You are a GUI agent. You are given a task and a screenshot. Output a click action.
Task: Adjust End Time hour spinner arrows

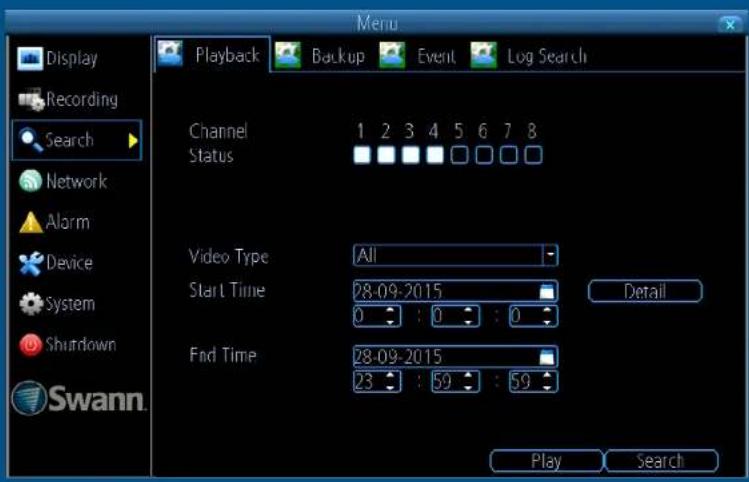(x=390, y=381)
